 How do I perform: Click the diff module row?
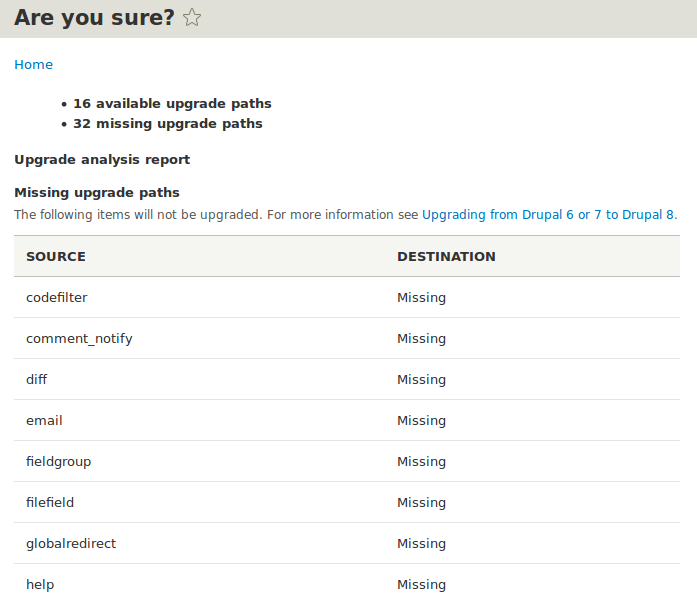[x=37, y=379]
